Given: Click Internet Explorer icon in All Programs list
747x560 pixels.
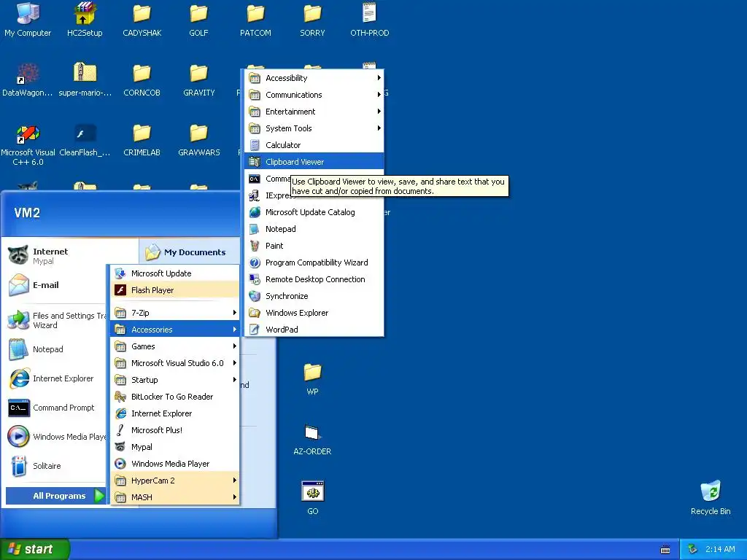Looking at the screenshot, I should (120, 413).
